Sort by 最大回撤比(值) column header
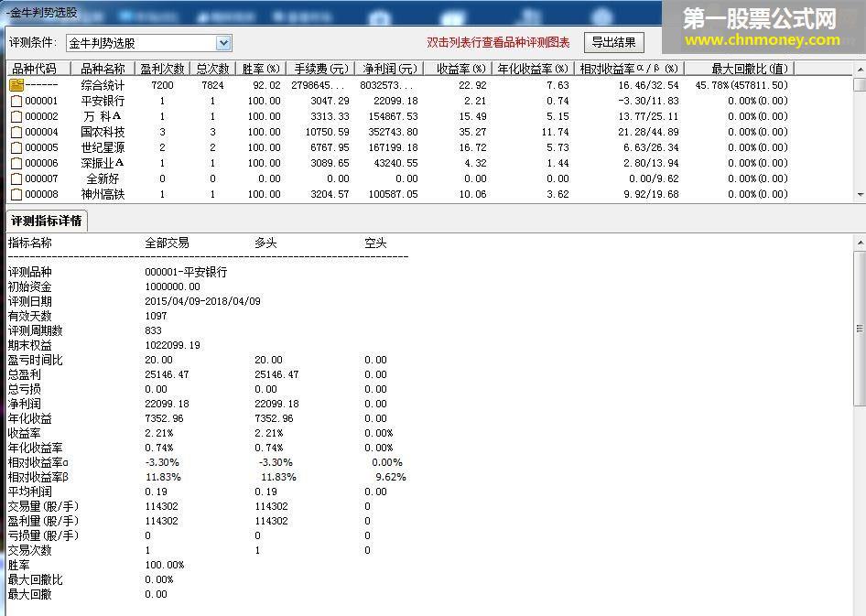The image size is (866, 616). (740, 69)
